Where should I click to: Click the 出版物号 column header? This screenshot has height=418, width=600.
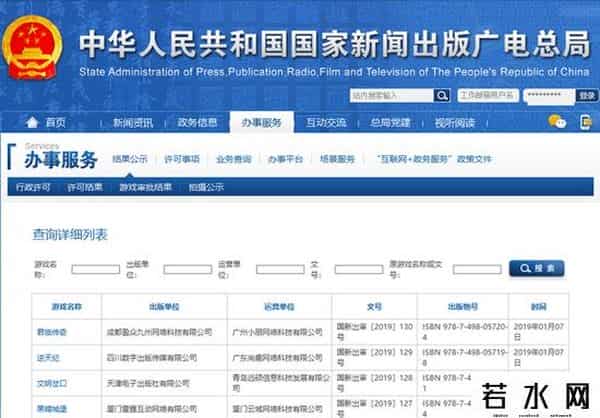pos(463,307)
